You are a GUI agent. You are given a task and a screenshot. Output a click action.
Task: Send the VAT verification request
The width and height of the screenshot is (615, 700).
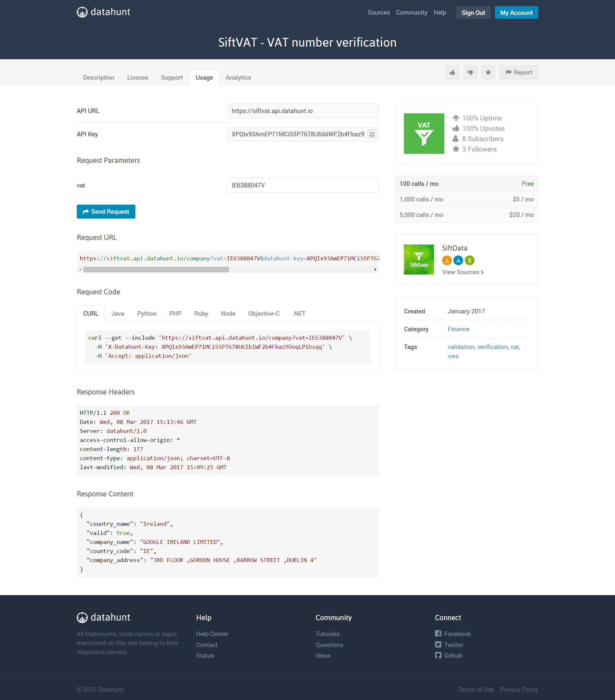[106, 211]
